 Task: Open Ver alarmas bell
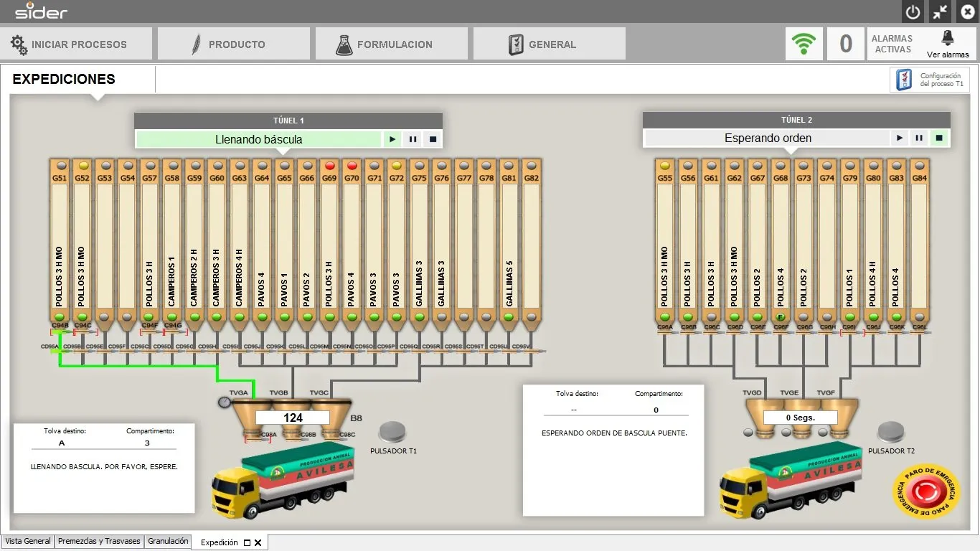tap(948, 44)
